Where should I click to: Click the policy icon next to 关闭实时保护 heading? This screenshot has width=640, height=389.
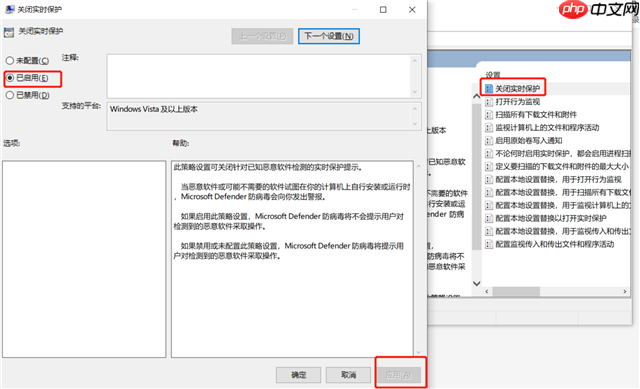pyautogui.click(x=9, y=32)
